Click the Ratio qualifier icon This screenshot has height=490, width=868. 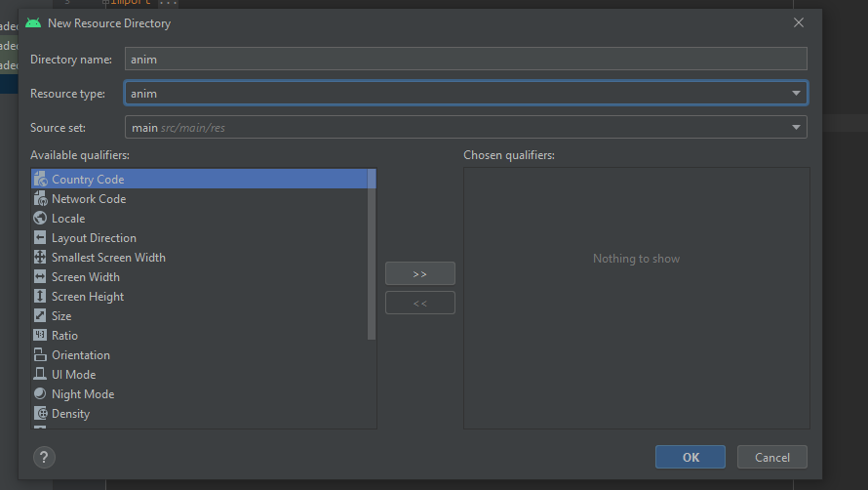click(x=40, y=335)
